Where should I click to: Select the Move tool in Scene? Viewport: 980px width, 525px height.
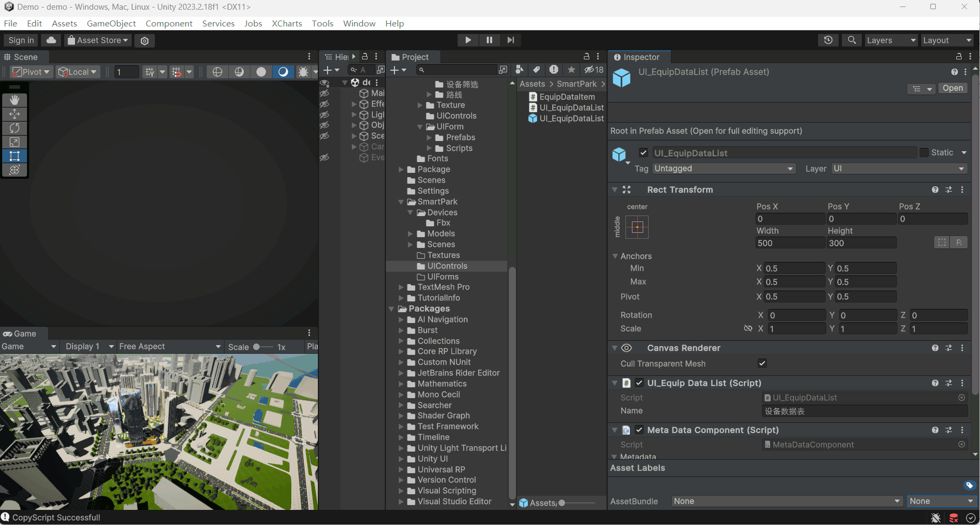pyautogui.click(x=15, y=114)
